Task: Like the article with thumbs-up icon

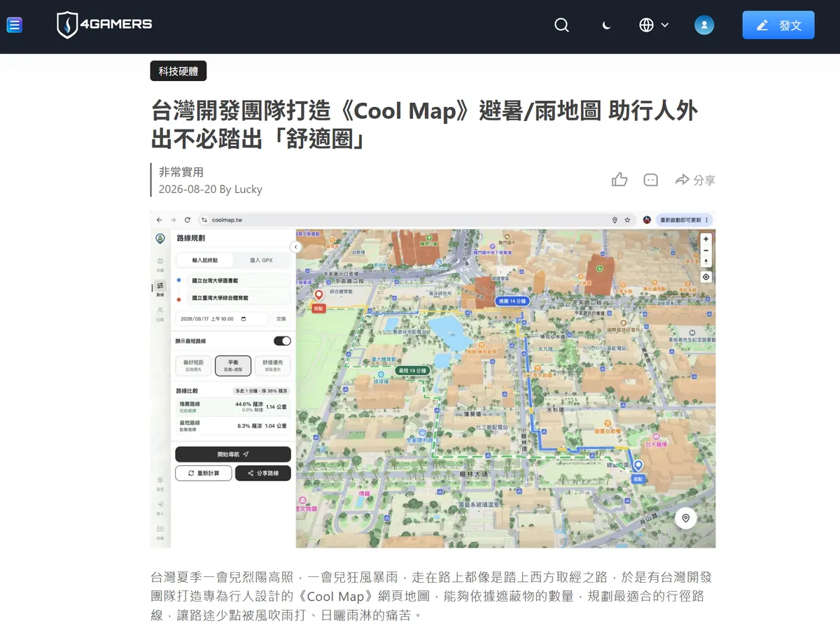Action: pos(619,180)
